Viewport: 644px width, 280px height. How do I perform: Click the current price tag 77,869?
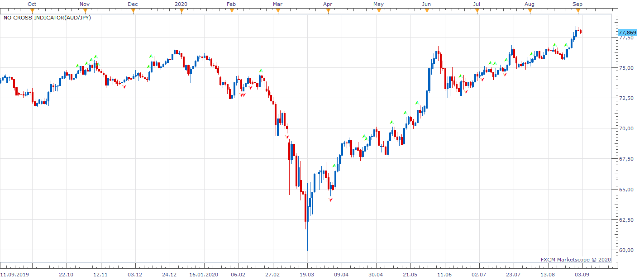pos(627,33)
